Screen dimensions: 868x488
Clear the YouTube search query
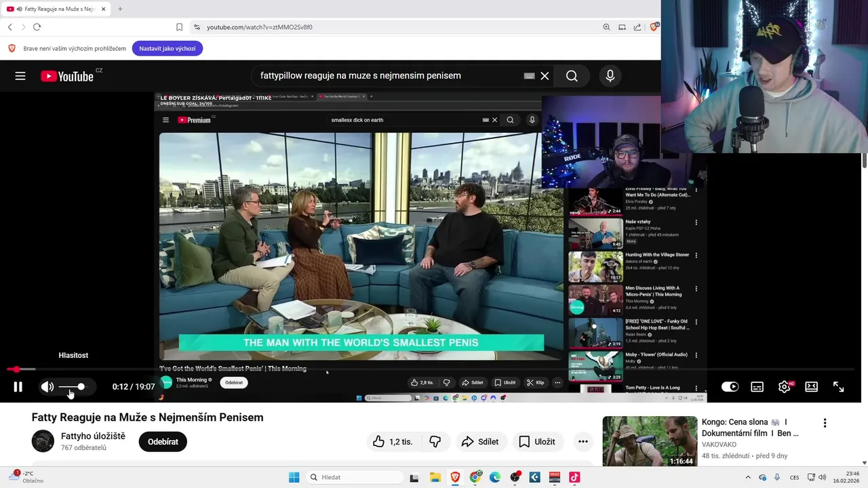click(x=545, y=76)
